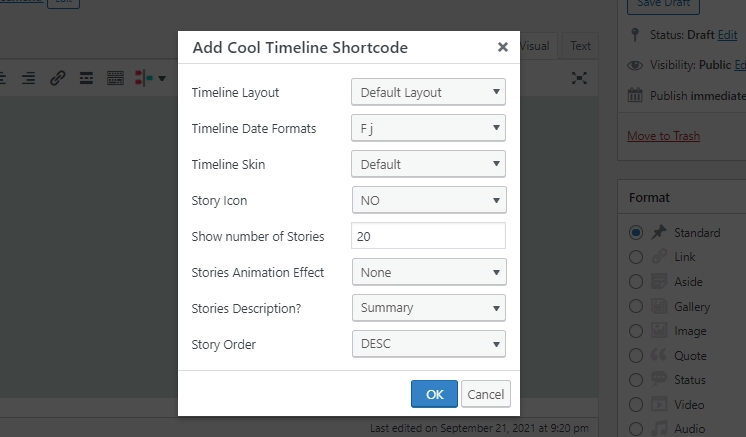Image resolution: width=746 pixels, height=437 pixels.
Task: Open the Story Order dropdown
Action: point(428,345)
